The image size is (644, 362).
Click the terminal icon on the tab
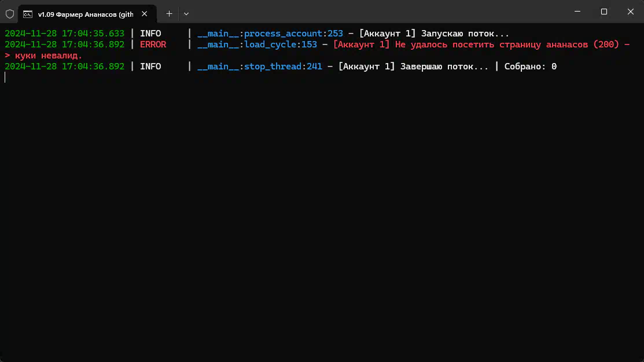(28, 14)
